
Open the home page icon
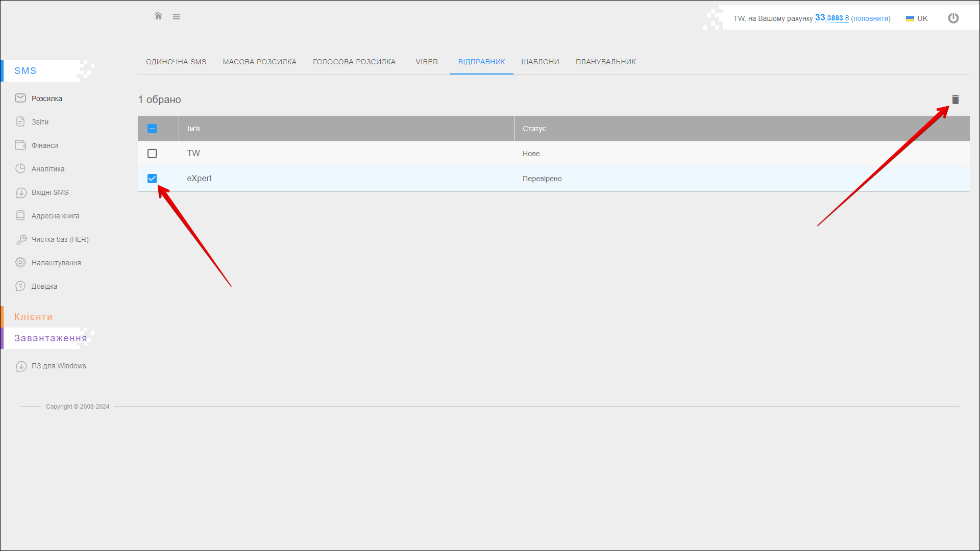pos(158,16)
